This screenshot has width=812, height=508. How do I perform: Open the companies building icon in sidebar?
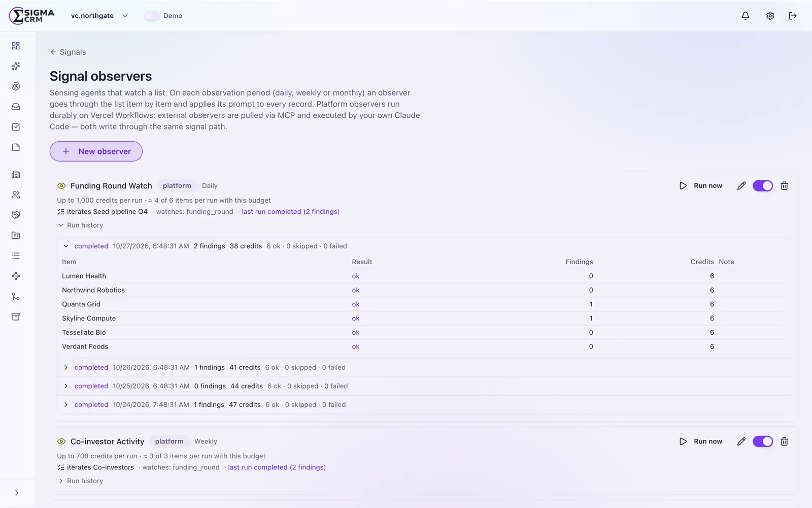(16, 174)
